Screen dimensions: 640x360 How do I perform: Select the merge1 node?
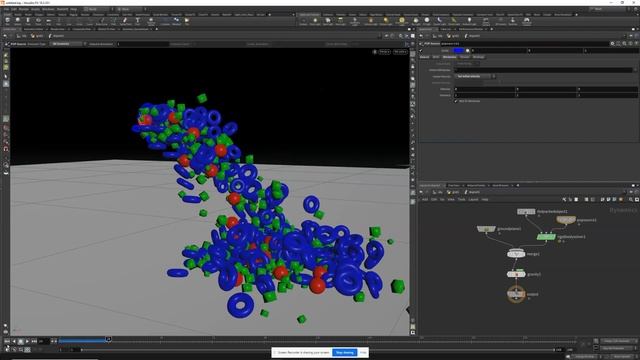[516, 254]
